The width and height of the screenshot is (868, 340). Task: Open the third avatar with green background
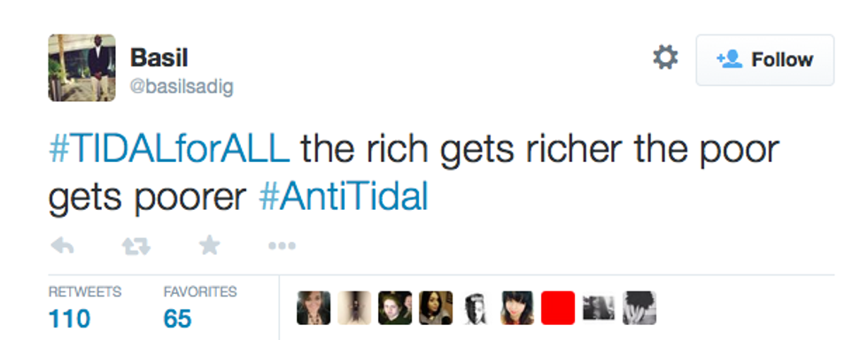(x=395, y=308)
